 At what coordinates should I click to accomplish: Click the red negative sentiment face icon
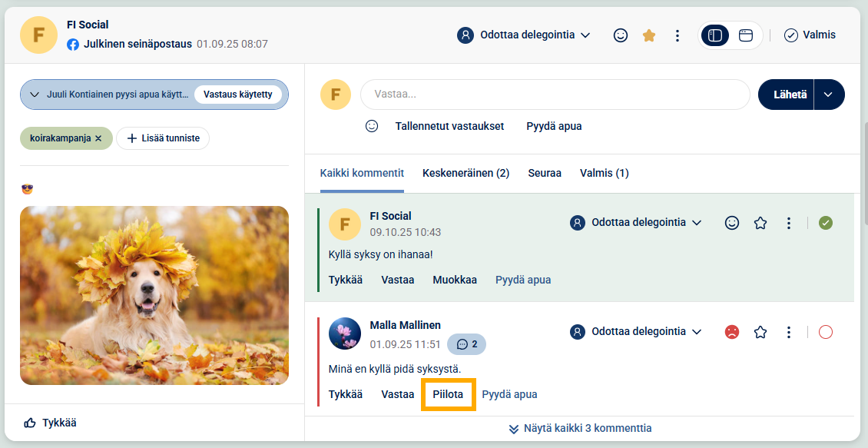732,332
